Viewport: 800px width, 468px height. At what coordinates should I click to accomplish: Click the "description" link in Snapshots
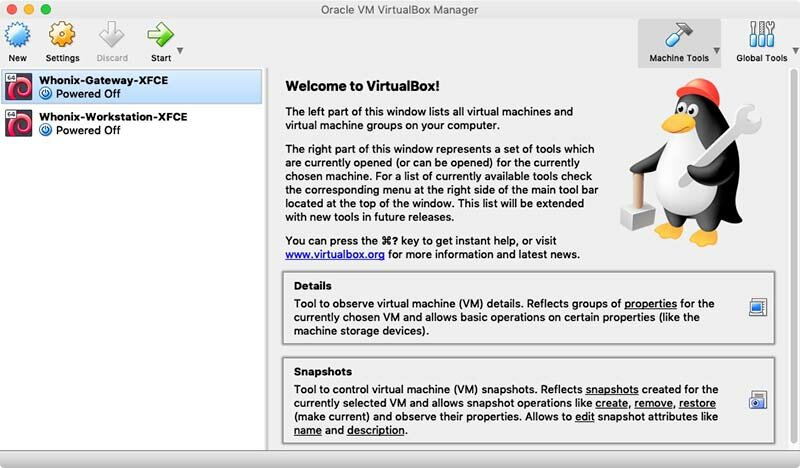375,430
